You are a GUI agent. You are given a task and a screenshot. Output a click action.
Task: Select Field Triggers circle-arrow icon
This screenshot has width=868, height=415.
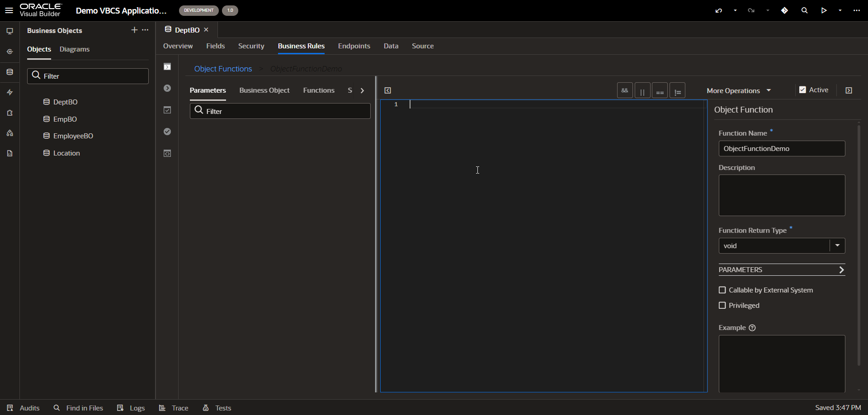[167, 88]
